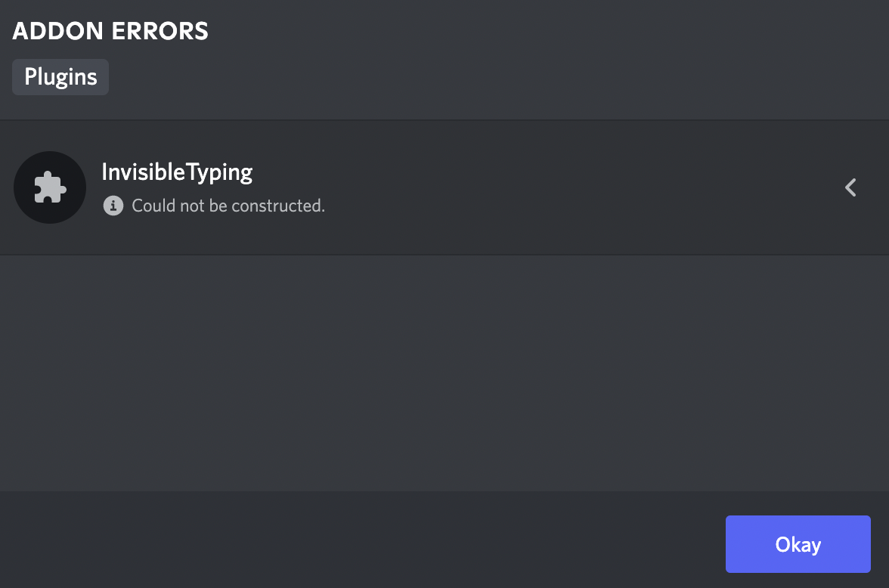This screenshot has height=588, width=889.
Task: Click the info icon beside the error message
Action: [113, 205]
